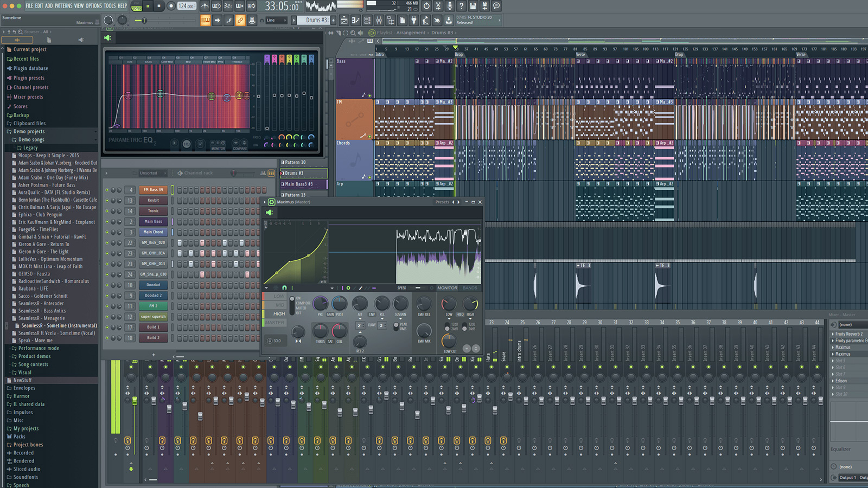Toggle the Bass track mute light in the Playlist
Screen dimensions: 868x488
click(x=370, y=95)
